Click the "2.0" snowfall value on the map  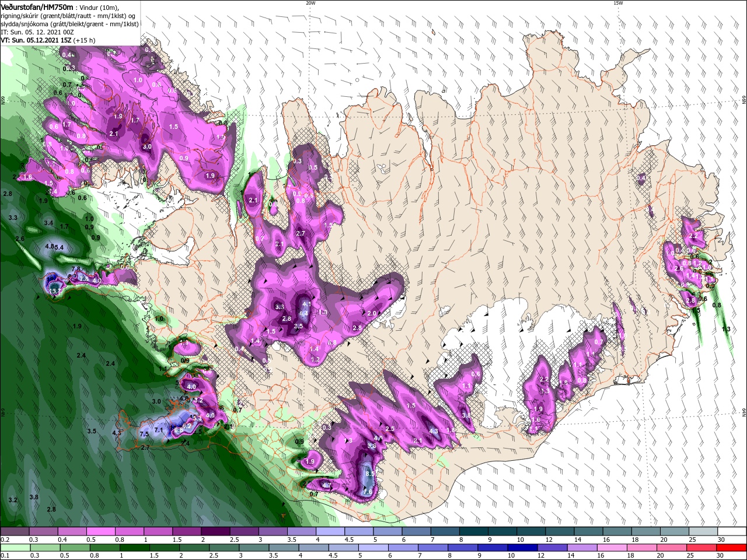click(x=372, y=313)
